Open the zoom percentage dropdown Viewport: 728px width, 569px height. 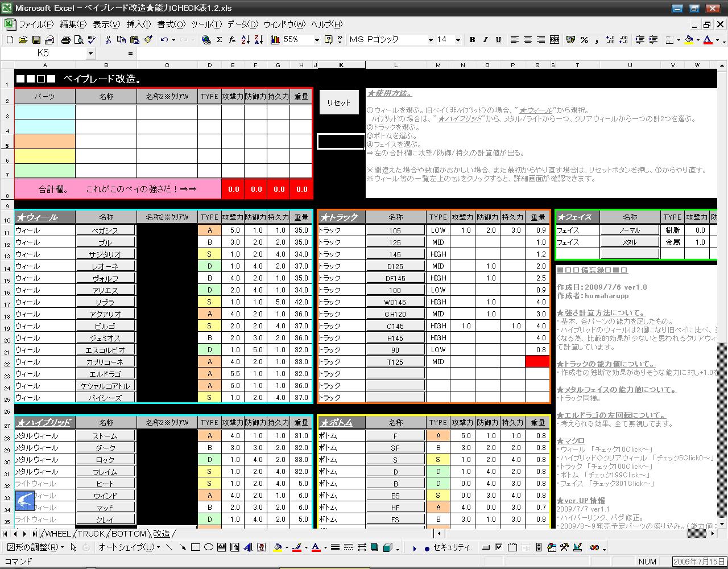316,40
